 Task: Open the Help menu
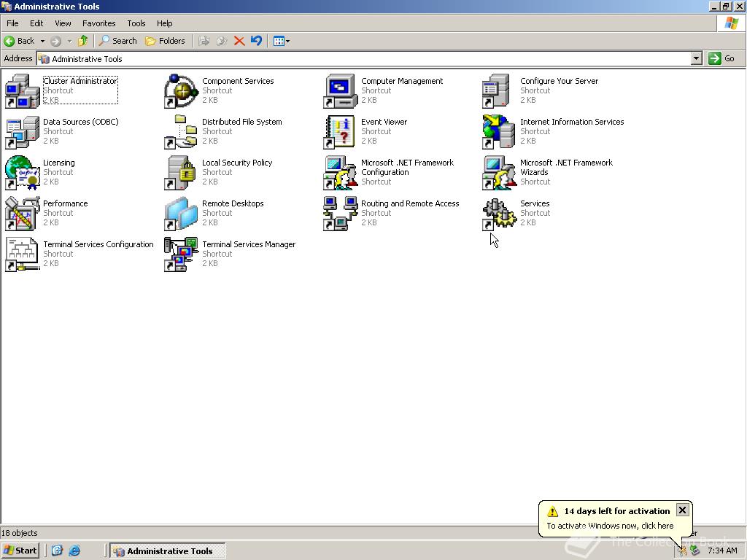(x=164, y=23)
